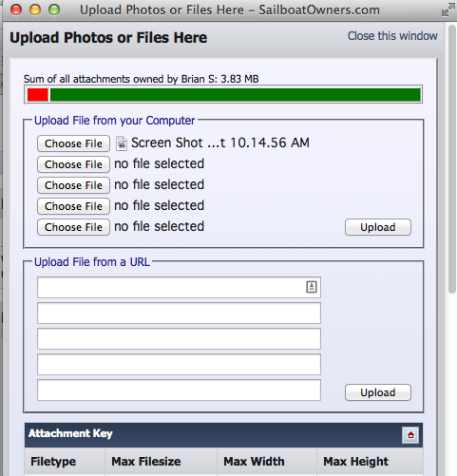This screenshot has height=476, width=457.
Task: Click the third URL input field
Action: click(x=179, y=338)
